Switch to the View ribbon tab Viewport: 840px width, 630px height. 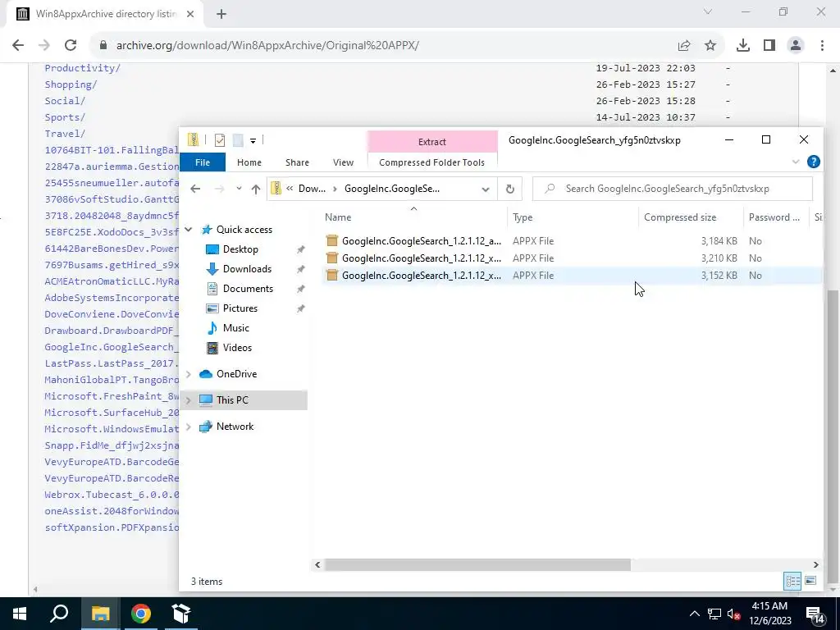point(343,162)
